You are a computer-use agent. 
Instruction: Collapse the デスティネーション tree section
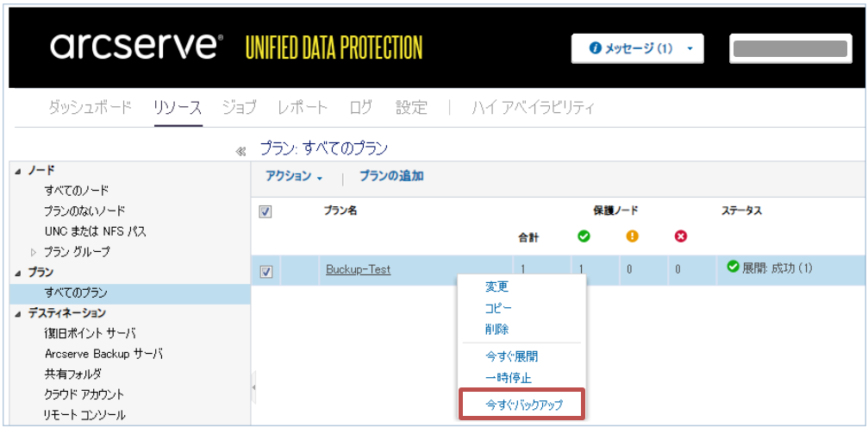click(19, 314)
